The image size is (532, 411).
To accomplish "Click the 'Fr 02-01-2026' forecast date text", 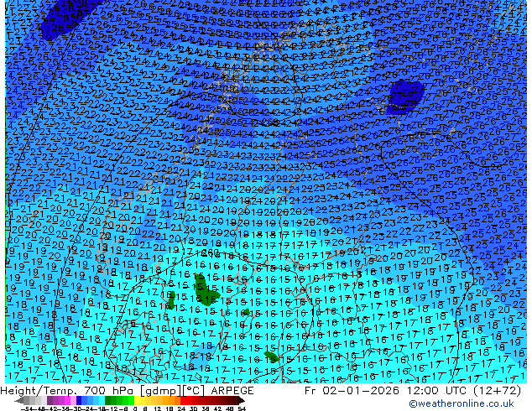I will [x=352, y=391].
